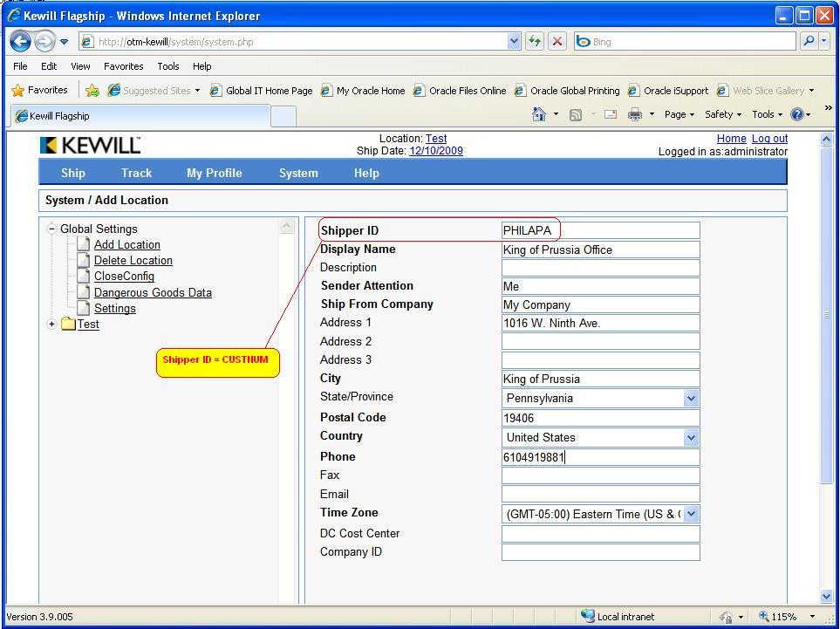Click the Home icon in the command bar
This screenshot has height=629, width=840.
click(x=538, y=114)
